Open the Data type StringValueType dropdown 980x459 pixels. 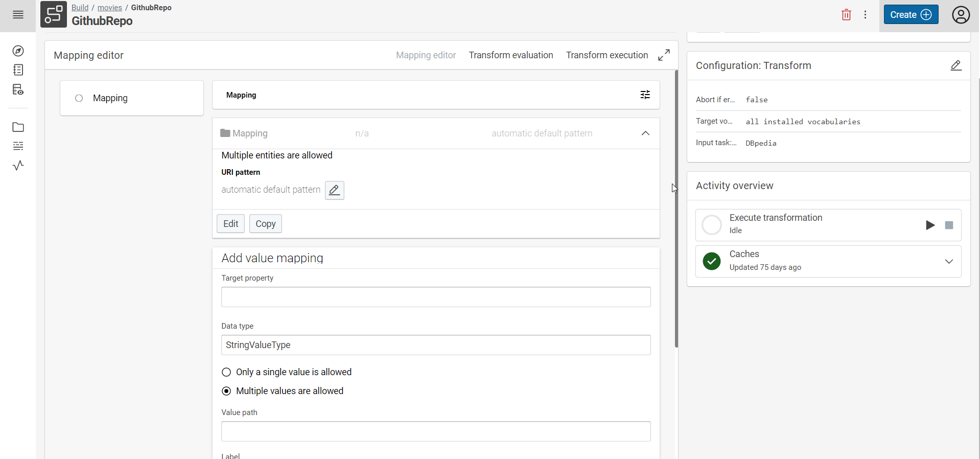(x=435, y=345)
